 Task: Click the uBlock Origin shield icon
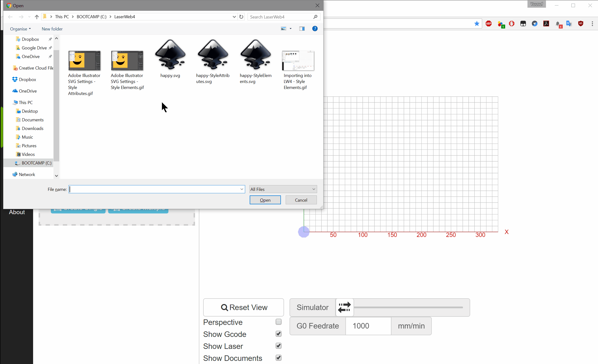click(x=580, y=23)
